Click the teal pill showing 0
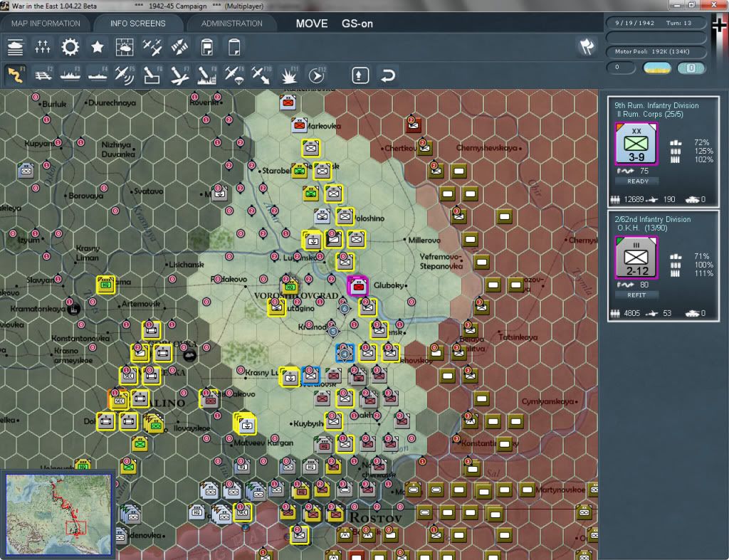Image resolution: width=729 pixels, height=560 pixels. [691, 68]
